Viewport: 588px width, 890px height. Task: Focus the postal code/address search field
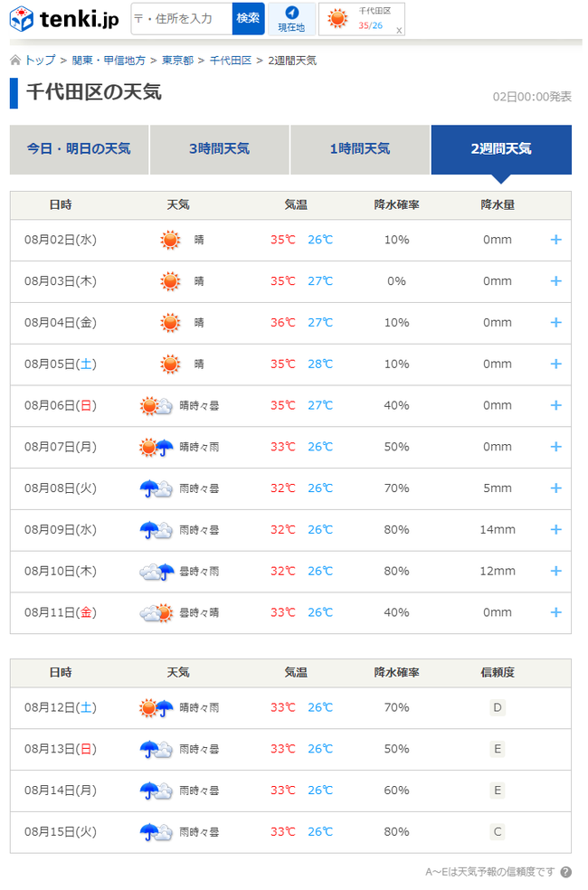(x=181, y=18)
